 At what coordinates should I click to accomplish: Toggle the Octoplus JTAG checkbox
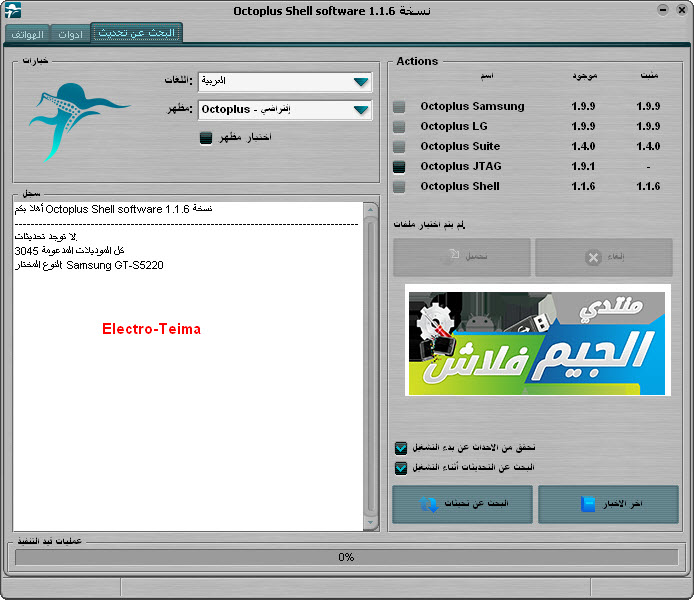tap(399, 166)
